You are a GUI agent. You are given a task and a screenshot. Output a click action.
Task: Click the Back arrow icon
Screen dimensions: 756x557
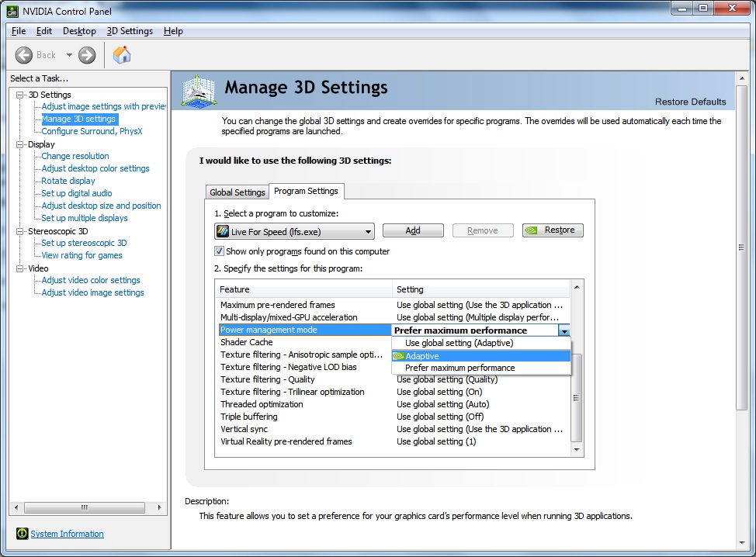click(23, 55)
